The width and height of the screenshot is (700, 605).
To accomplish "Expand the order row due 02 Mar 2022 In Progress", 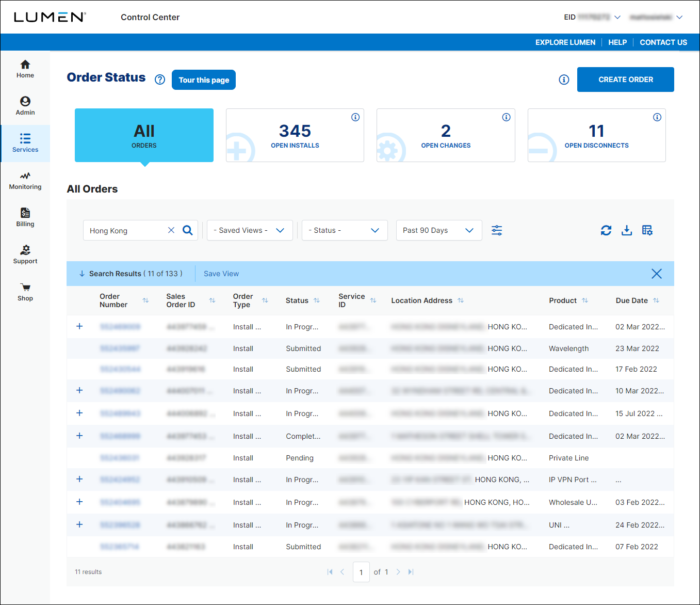I will [79, 326].
